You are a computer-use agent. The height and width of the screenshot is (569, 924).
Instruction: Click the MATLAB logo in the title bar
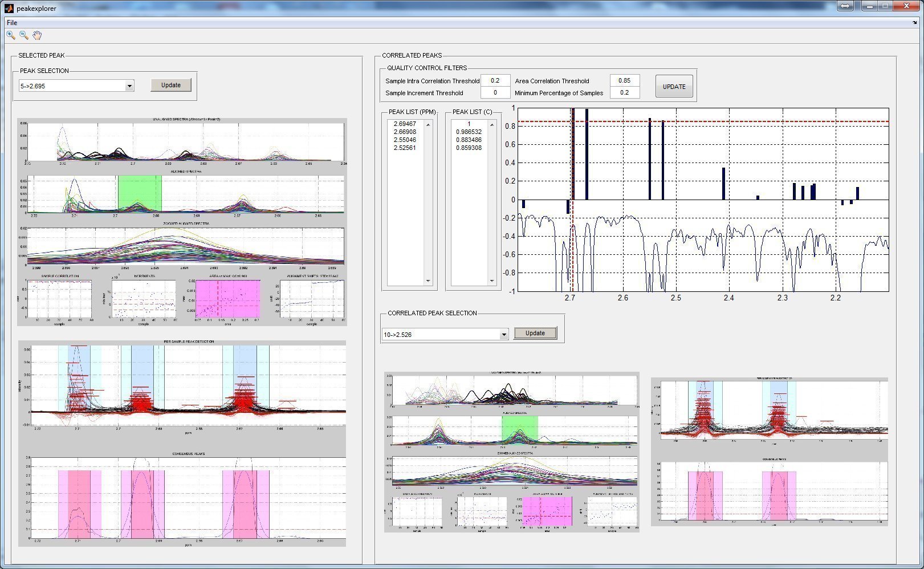(x=9, y=8)
